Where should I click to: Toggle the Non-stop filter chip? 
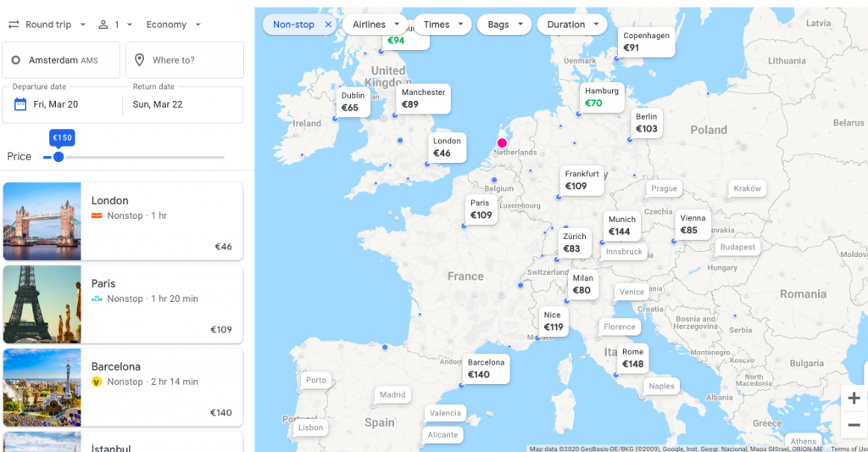click(299, 25)
